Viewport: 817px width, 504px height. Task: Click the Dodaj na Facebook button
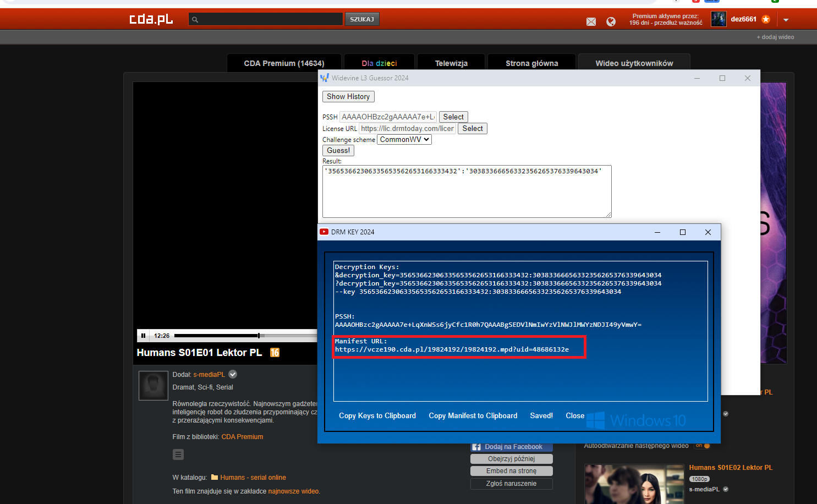click(x=512, y=447)
